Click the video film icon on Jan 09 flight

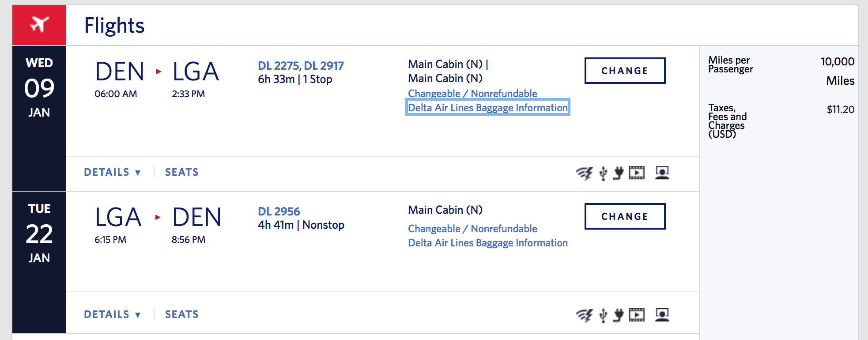point(637,173)
